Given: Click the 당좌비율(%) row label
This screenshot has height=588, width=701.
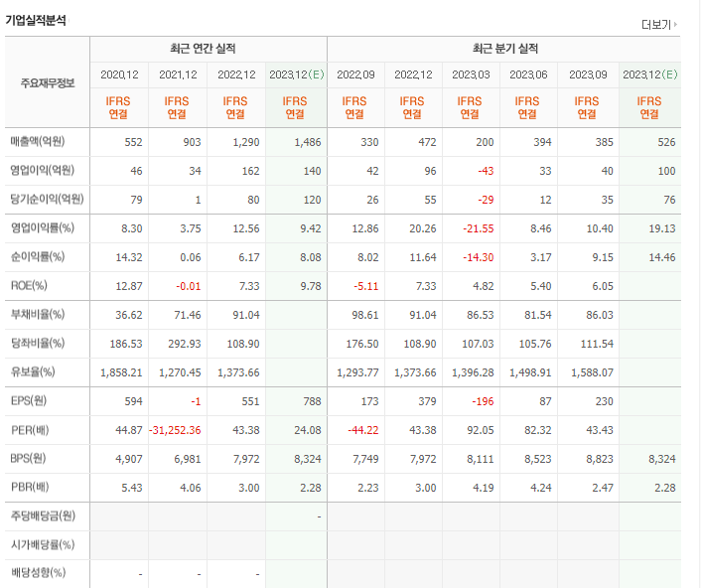Looking at the screenshot, I should point(38,343).
